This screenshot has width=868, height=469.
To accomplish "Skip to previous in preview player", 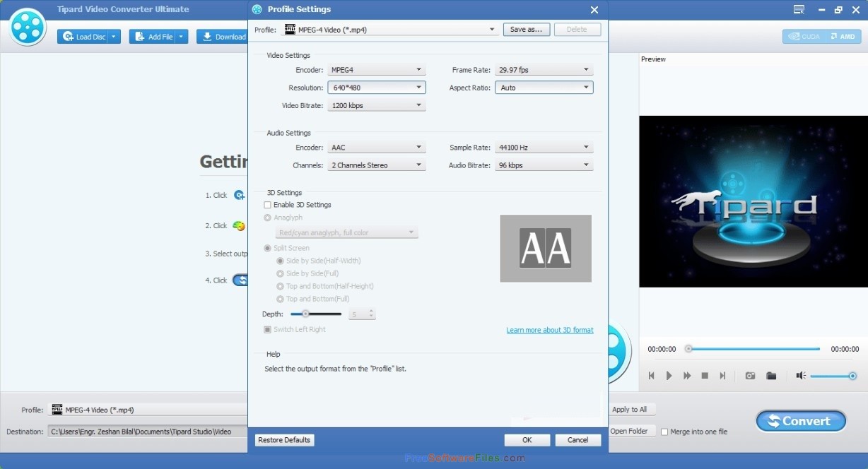I will pyautogui.click(x=651, y=376).
